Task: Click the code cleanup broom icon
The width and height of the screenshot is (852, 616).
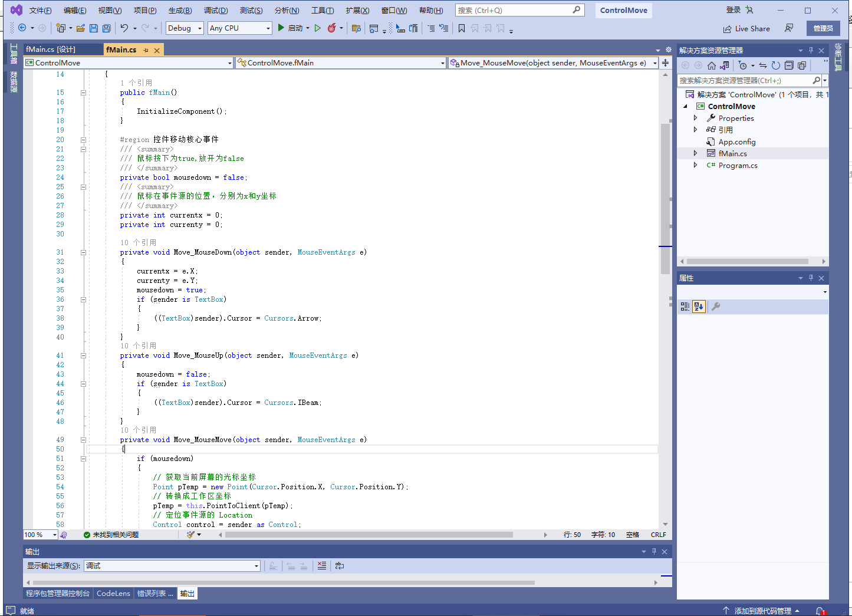Action: click(x=190, y=535)
